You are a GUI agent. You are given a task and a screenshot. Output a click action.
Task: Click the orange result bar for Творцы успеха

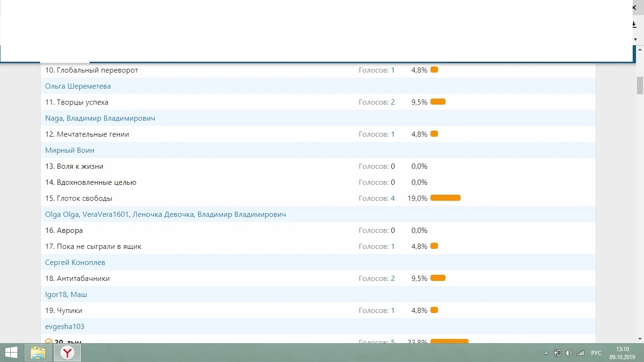[x=438, y=102]
